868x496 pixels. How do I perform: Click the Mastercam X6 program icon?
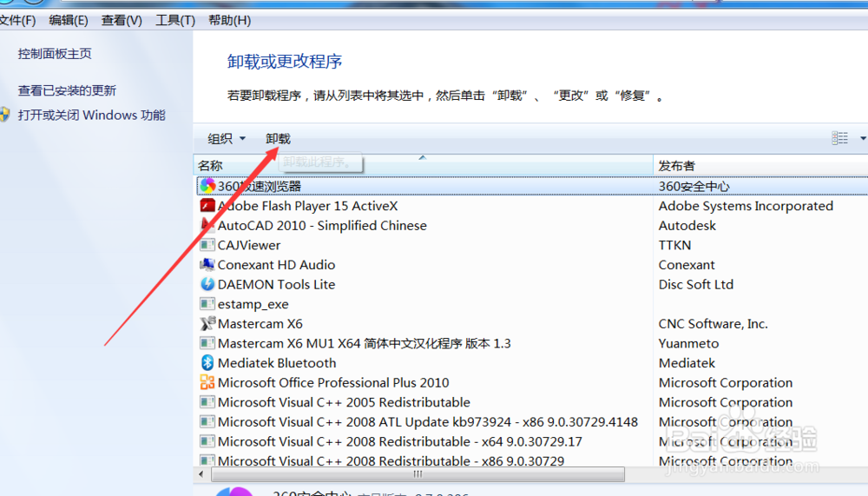coord(207,324)
